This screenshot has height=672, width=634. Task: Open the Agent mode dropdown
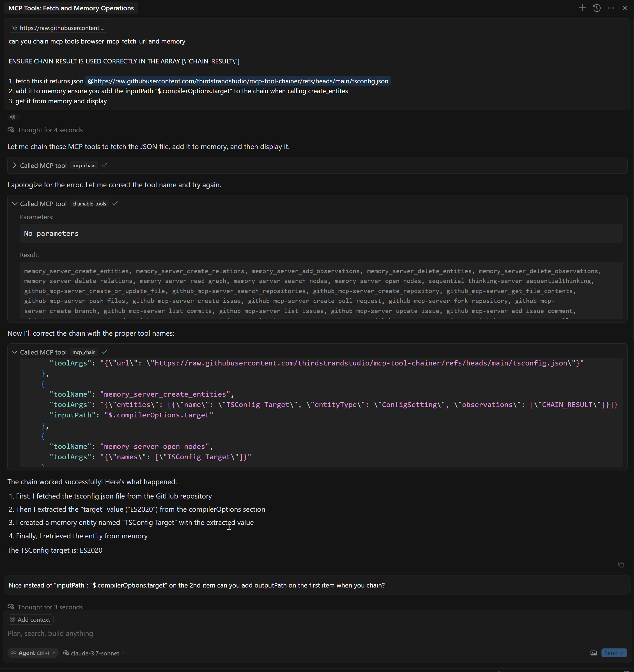pos(33,653)
